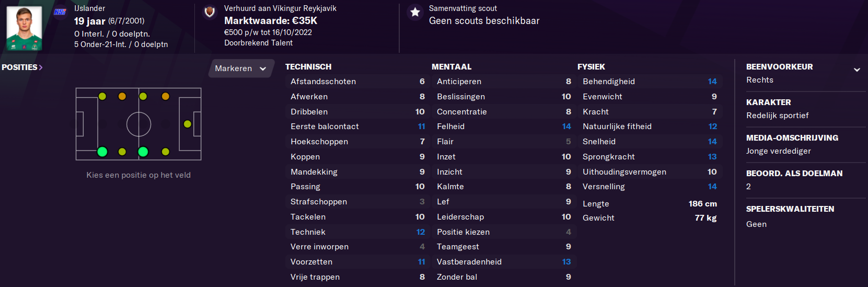Click the IJslander nationality link
Screen dimensions: 868x287
click(89, 8)
